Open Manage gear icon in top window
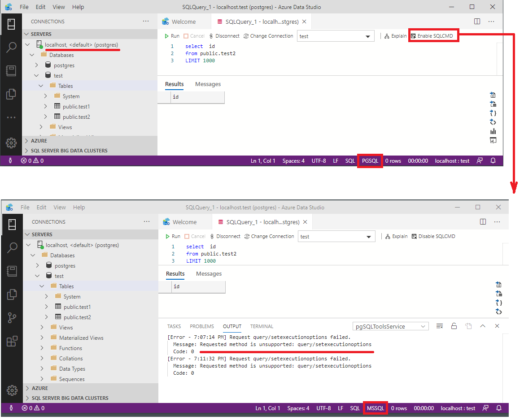This screenshot has width=524, height=420. [11, 143]
